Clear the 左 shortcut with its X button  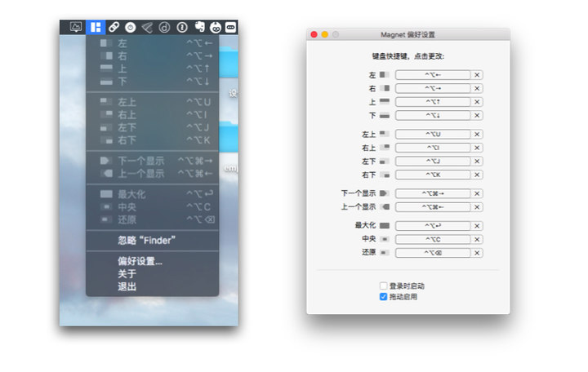[x=477, y=75]
